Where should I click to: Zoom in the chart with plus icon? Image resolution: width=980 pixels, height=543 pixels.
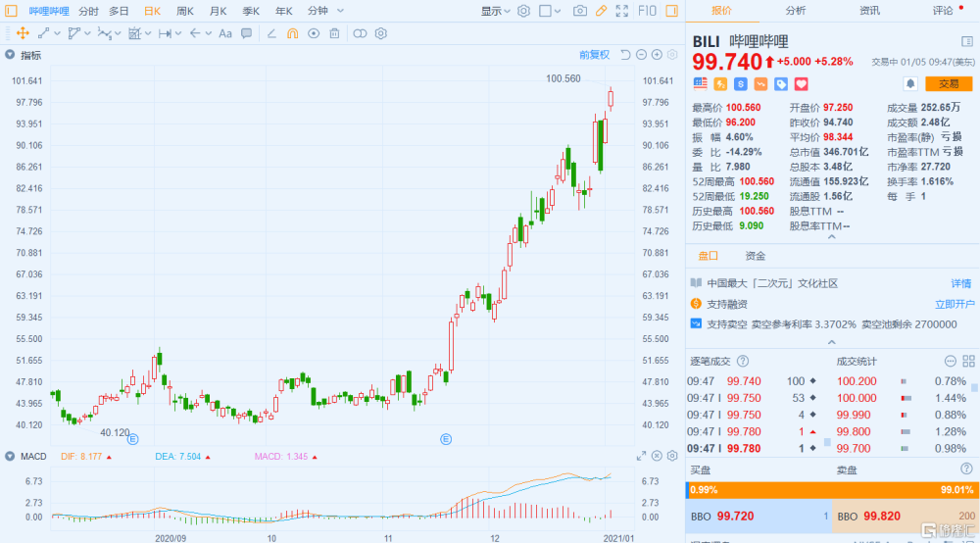click(x=657, y=55)
